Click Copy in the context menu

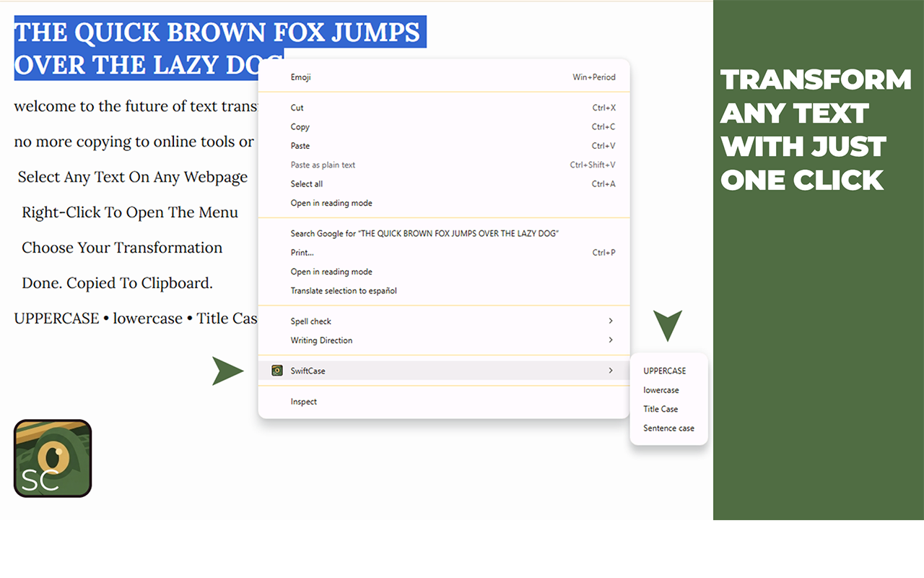point(444,126)
